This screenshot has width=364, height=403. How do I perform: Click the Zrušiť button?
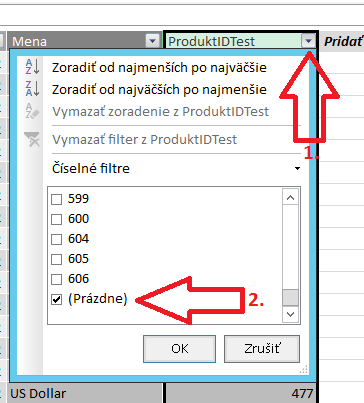(262, 349)
